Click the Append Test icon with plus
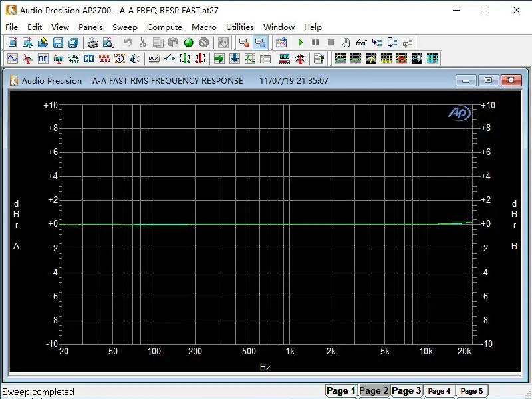This screenshot has width=532, height=399. [x=27, y=43]
